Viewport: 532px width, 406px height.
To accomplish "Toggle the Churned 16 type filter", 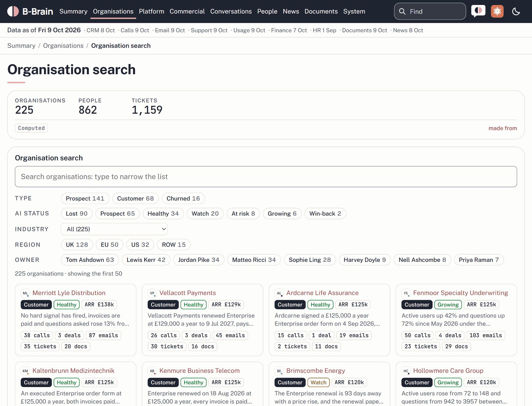I will click(x=183, y=198).
